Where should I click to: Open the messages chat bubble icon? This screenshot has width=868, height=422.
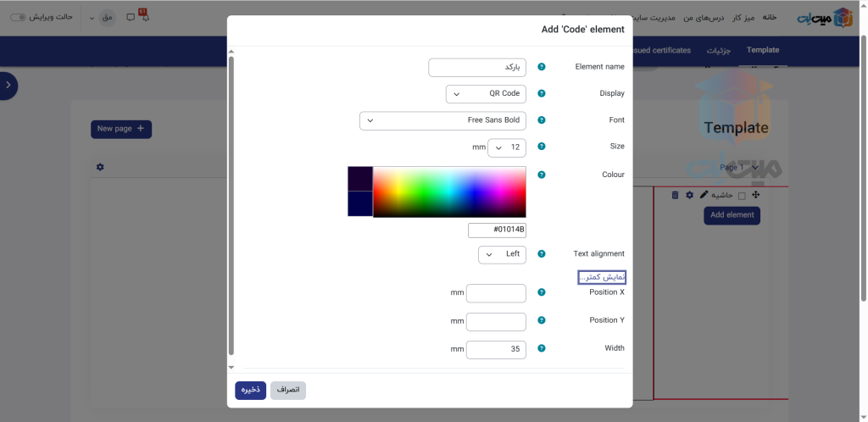pos(130,17)
